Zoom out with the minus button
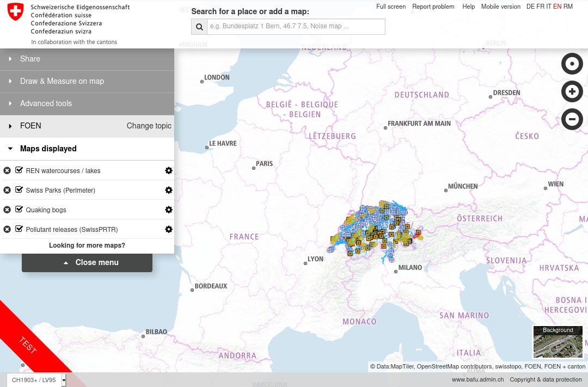This screenshot has height=387, width=588. point(572,119)
